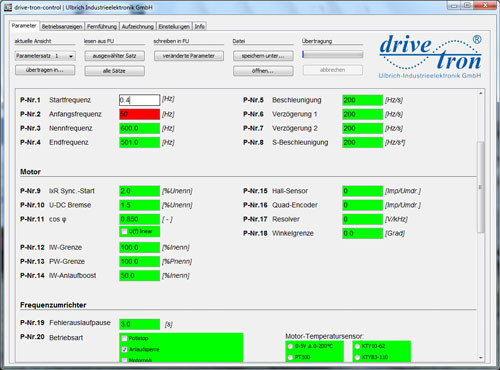
Task: Open the Parametersatz 1 dropdown
Action: click(45, 56)
